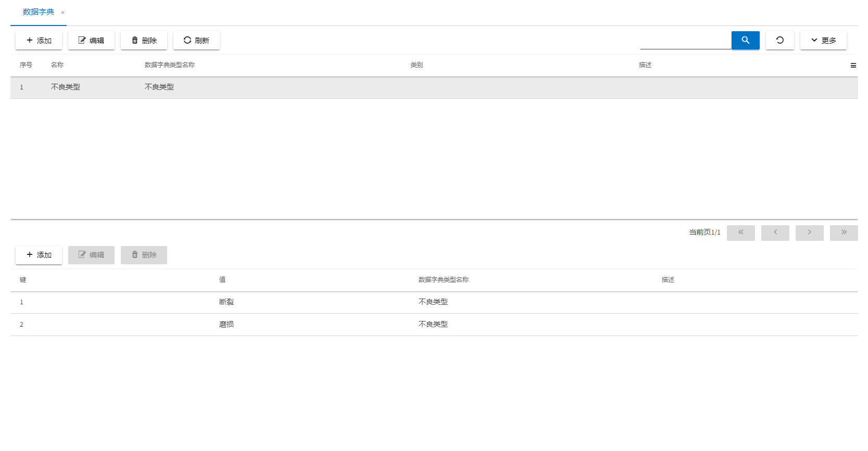Click the reset icon beside search
The width and height of the screenshot is (868, 451).
point(779,40)
